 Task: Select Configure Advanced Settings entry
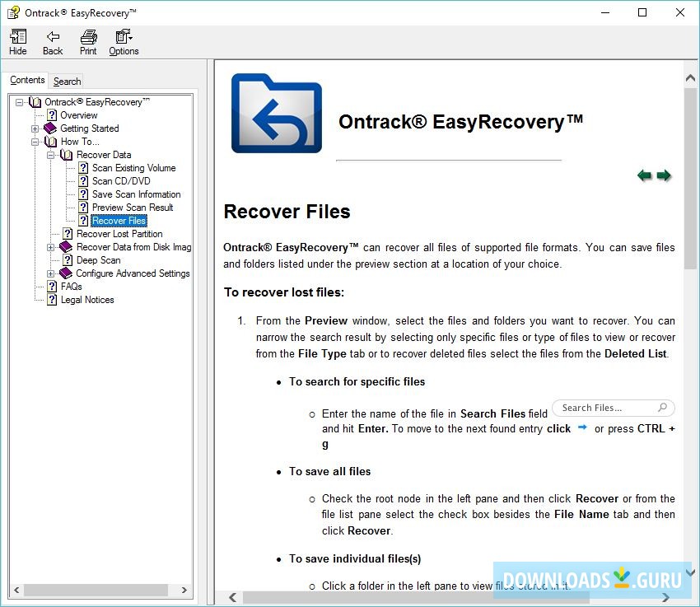(x=133, y=273)
